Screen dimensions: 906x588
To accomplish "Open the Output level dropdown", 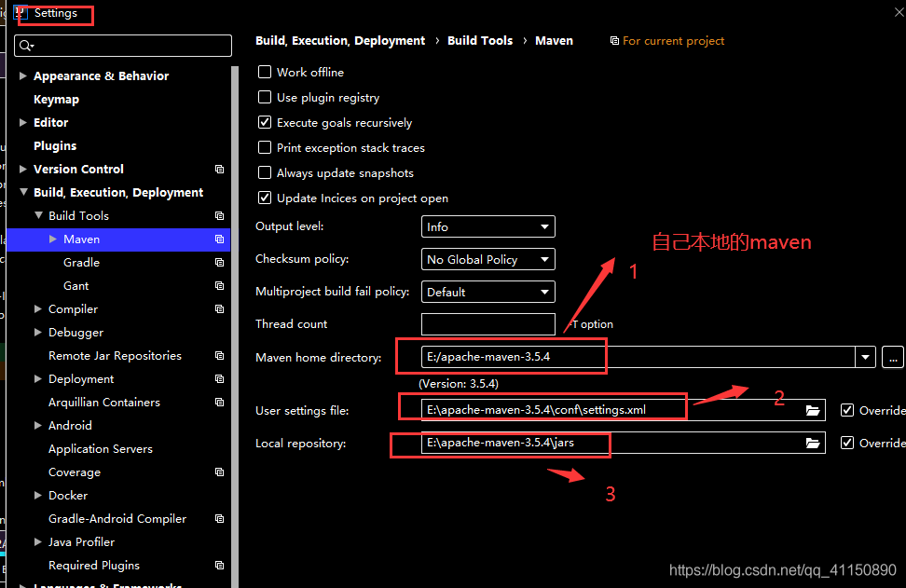I will 487,226.
